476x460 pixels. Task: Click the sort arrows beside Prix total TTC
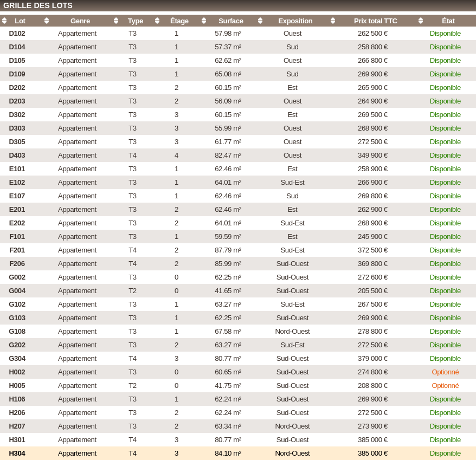pyautogui.click(x=333, y=21)
